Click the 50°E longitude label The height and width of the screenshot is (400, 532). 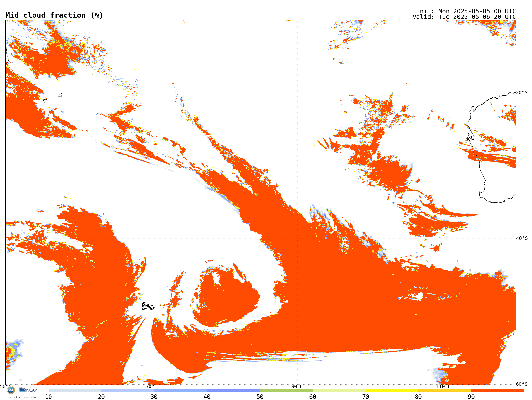pyautogui.click(x=6, y=386)
